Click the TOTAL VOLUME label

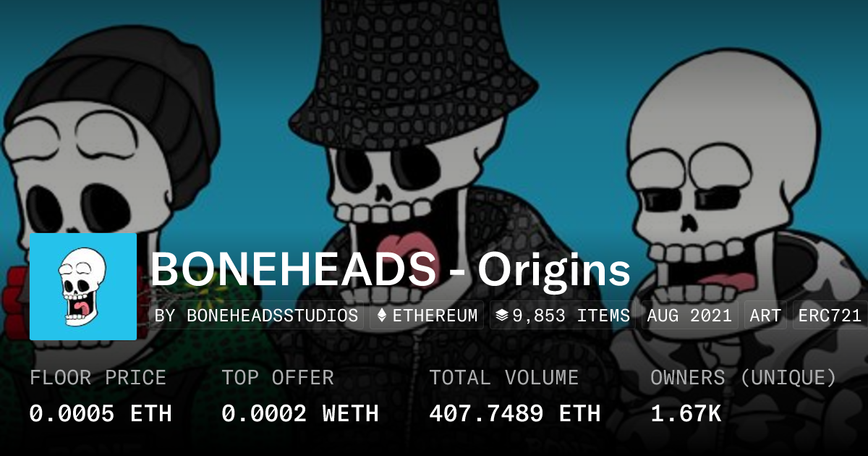coord(503,378)
